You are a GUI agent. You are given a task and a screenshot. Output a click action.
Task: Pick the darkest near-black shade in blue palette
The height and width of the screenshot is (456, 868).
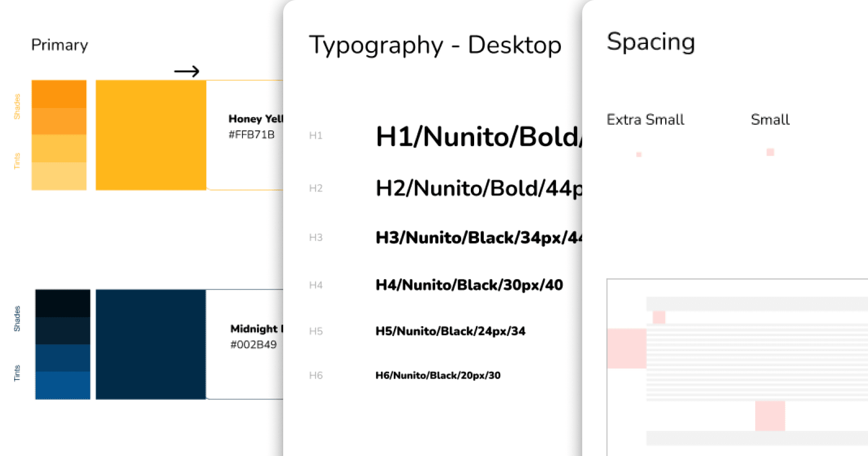(x=63, y=303)
